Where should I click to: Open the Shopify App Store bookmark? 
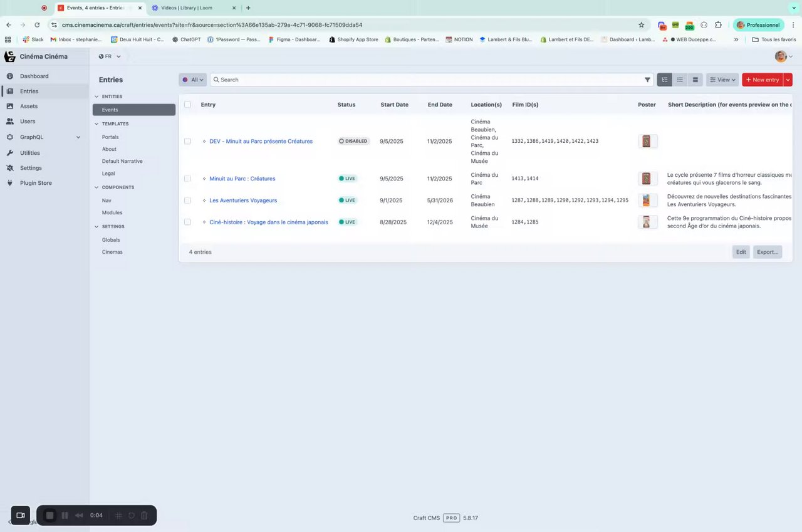click(x=354, y=39)
